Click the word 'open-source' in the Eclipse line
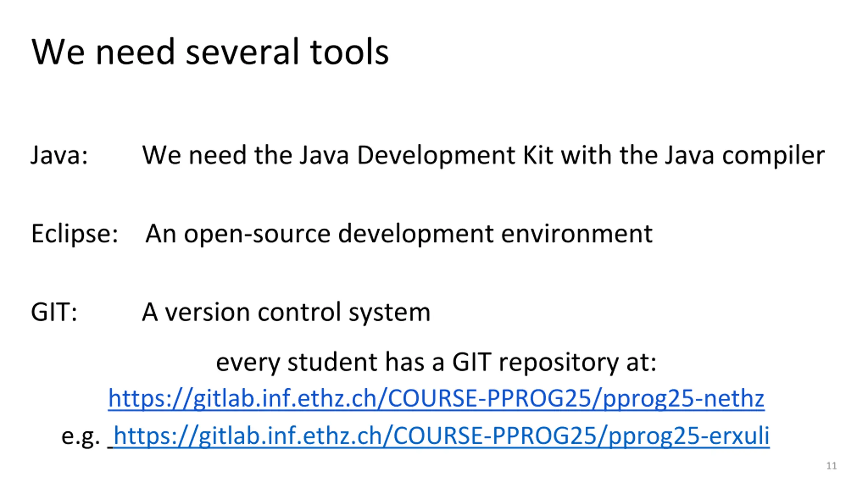 [257, 235]
